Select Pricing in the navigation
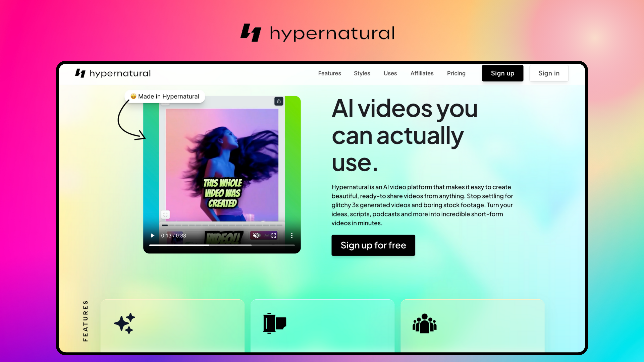This screenshot has height=362, width=644. click(456, 73)
